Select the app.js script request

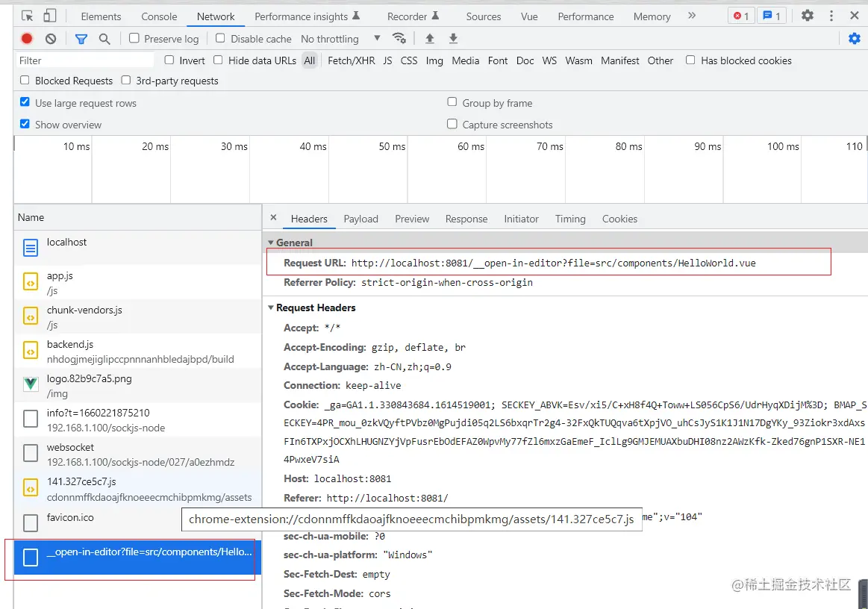137,282
